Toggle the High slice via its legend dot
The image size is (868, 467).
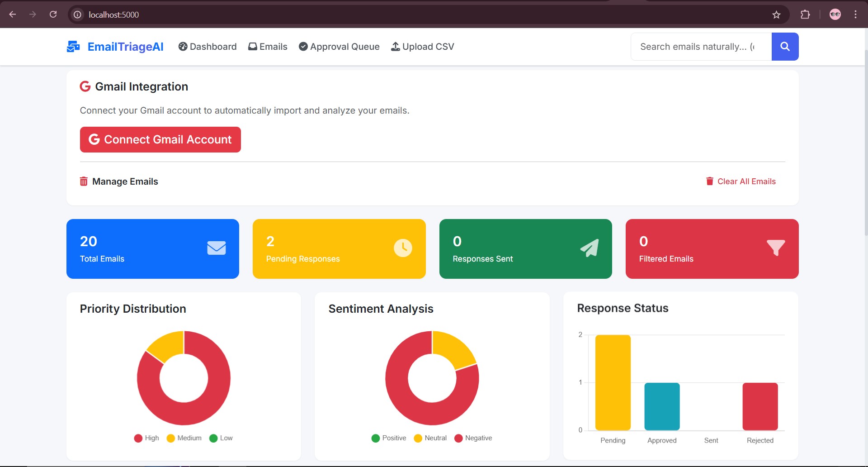(x=138, y=438)
